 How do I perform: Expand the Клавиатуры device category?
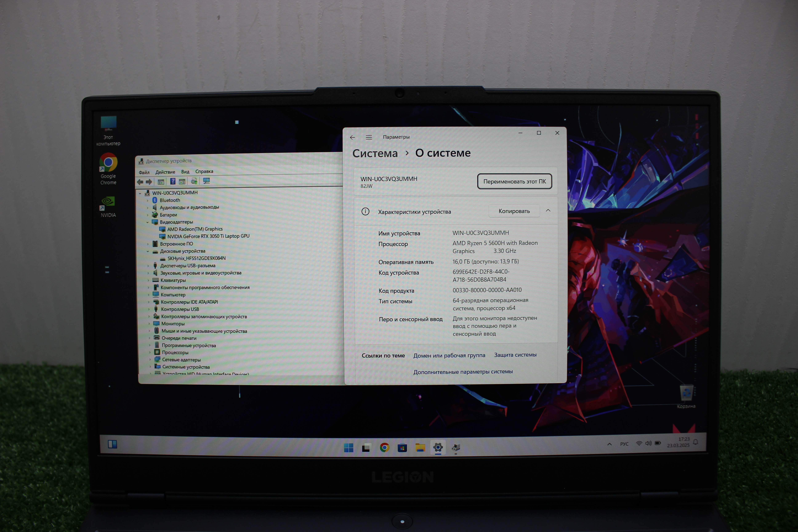(x=148, y=280)
